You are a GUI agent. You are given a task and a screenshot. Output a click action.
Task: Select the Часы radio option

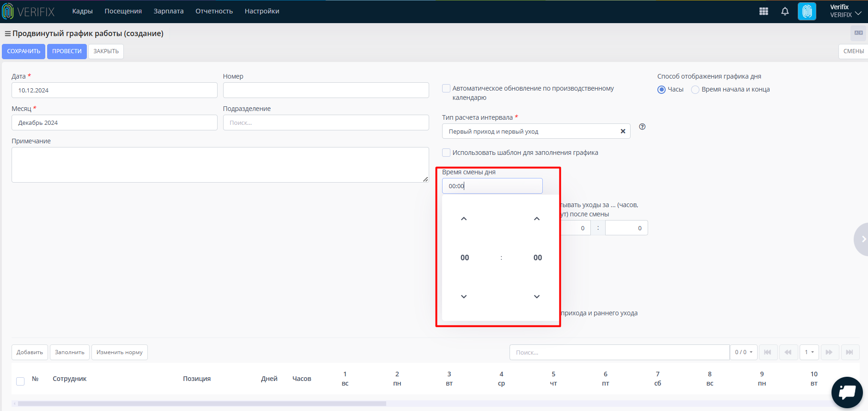tap(662, 90)
